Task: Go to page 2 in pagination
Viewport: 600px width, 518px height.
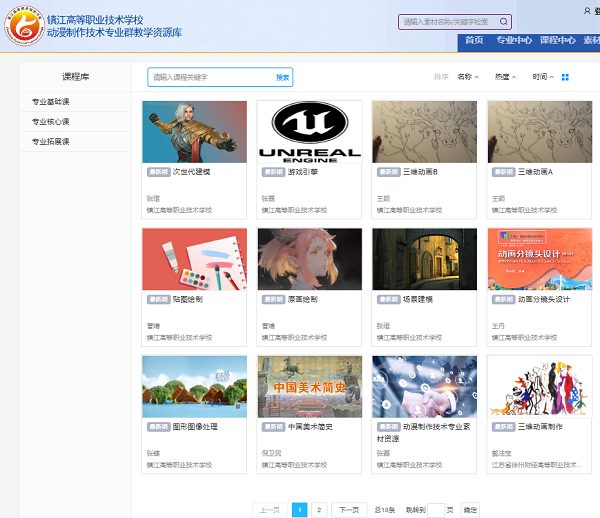Action: [319, 510]
